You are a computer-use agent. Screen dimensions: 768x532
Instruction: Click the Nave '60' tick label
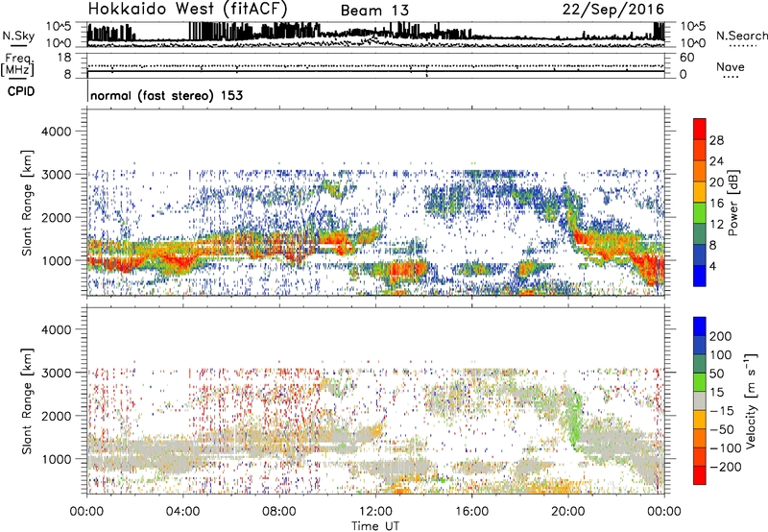tap(686, 58)
